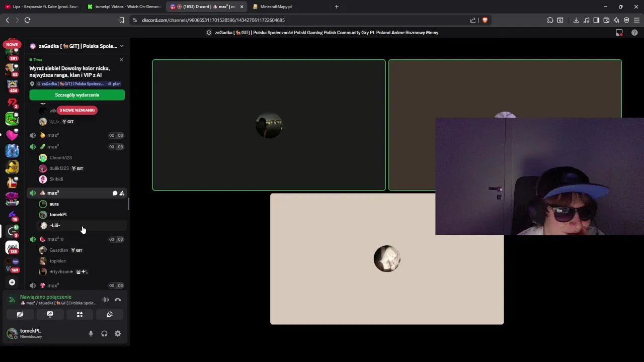Click the 3 NOWE WZMIANKI badge
This screenshot has width=644, height=362.
point(77,110)
